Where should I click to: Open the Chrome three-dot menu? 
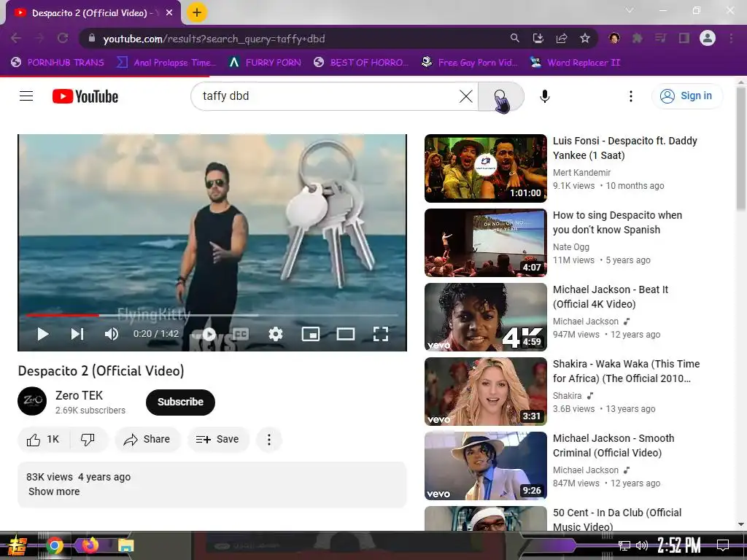point(731,38)
